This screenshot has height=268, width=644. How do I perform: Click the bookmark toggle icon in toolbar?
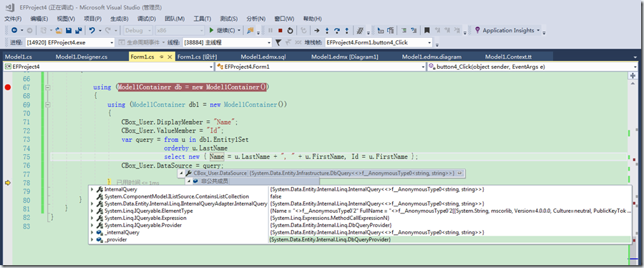coord(427,30)
